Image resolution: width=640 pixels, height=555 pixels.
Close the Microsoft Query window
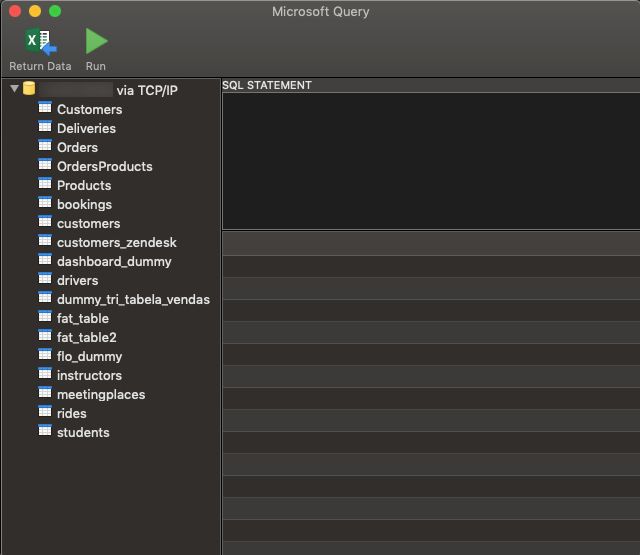point(15,11)
